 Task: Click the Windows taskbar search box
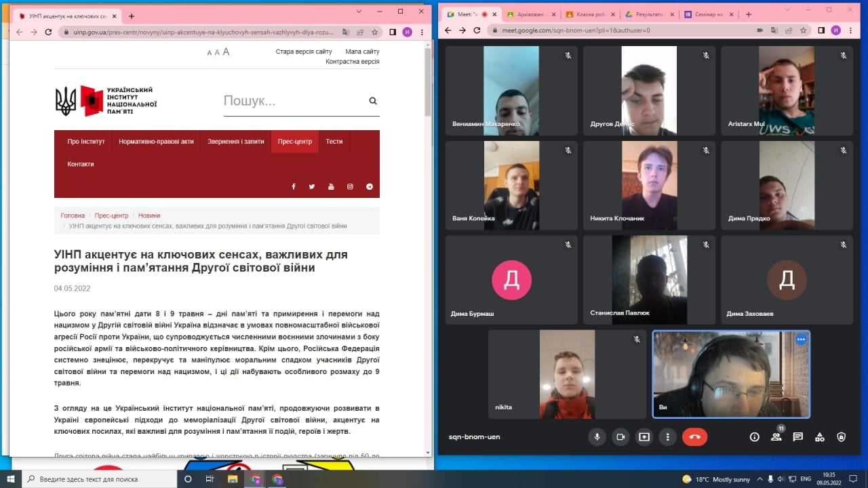[x=99, y=479]
